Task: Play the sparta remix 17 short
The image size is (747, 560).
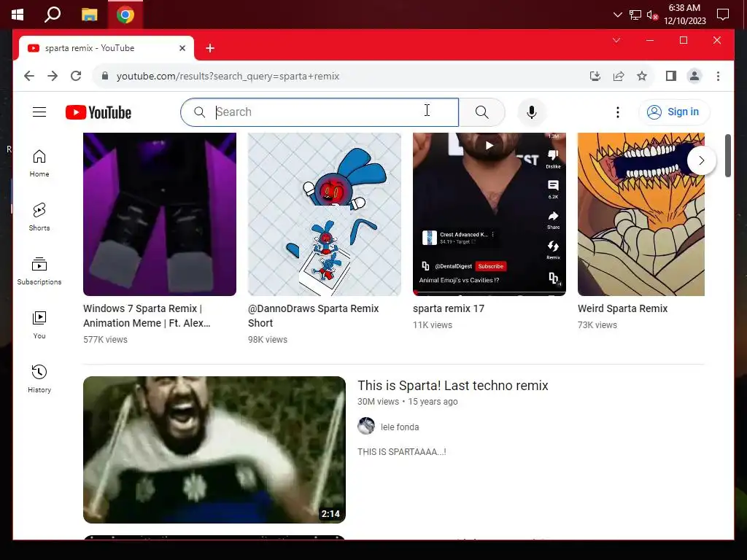Action: pos(489,214)
